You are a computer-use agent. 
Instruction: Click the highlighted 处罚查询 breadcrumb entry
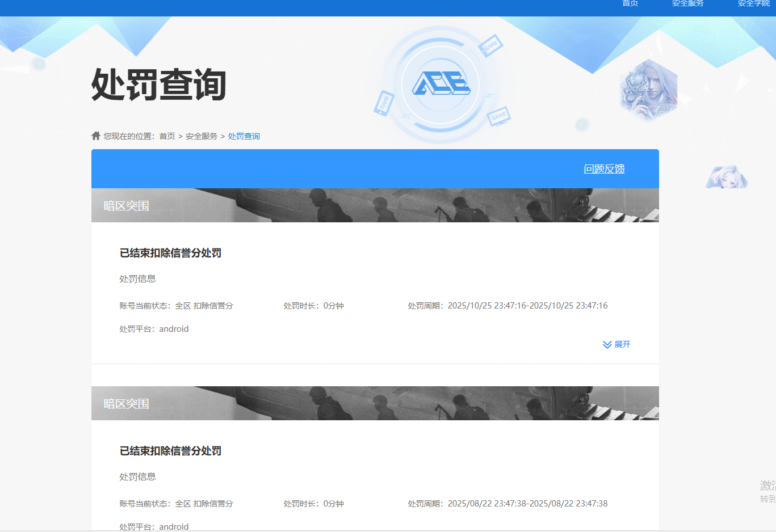click(244, 136)
